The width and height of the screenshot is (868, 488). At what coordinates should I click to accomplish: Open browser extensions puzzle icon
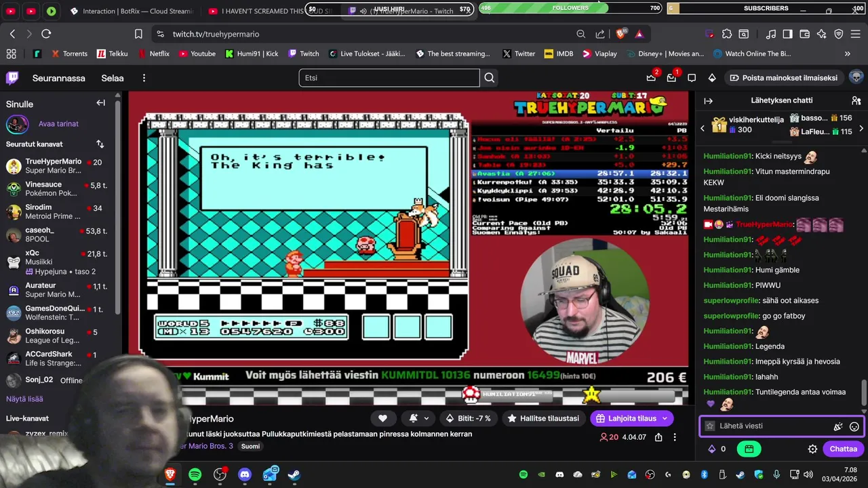(x=727, y=34)
